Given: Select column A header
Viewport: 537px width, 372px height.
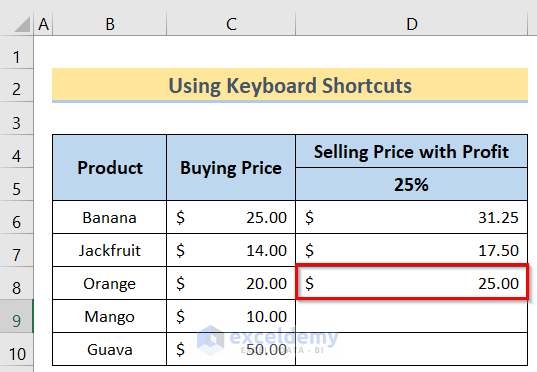Looking at the screenshot, I should (x=43, y=24).
